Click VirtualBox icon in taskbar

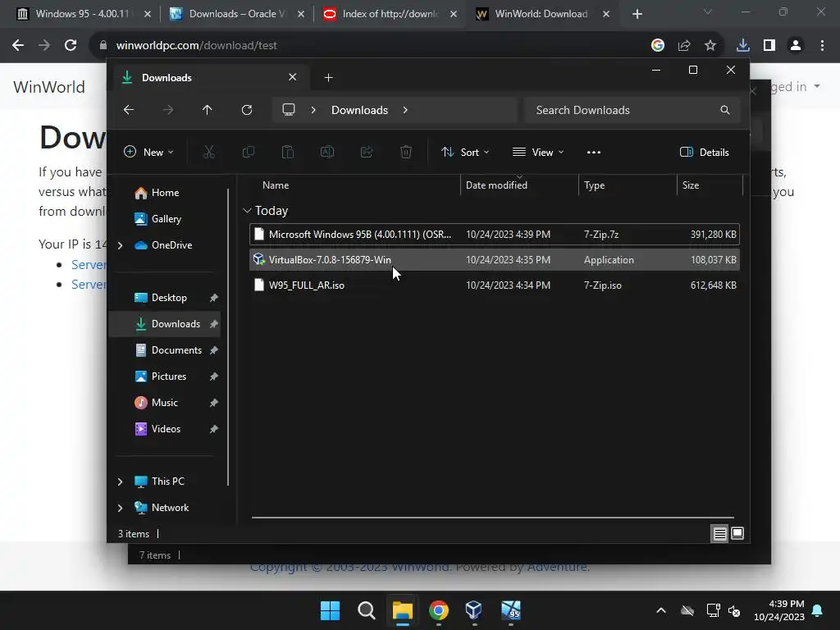pos(474,610)
